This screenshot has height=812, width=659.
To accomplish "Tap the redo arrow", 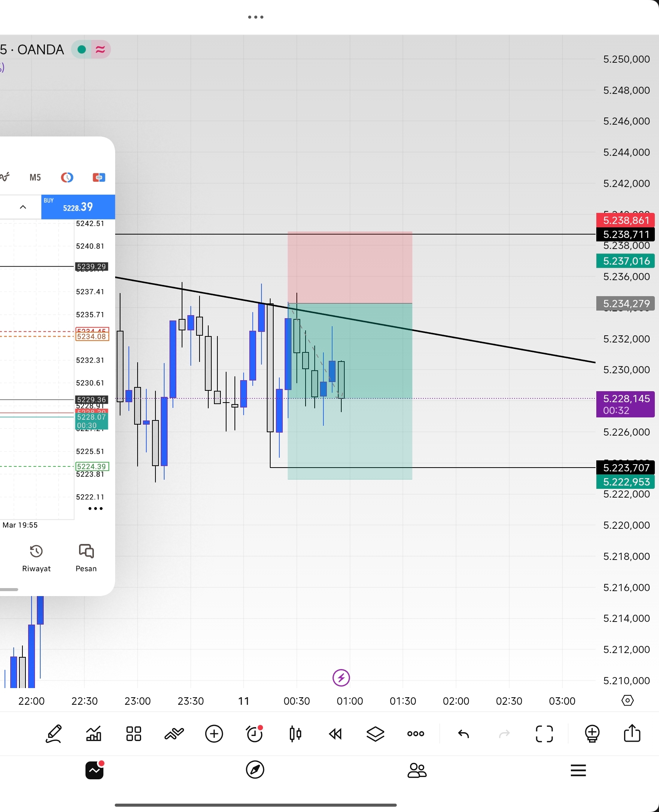I will click(x=504, y=734).
